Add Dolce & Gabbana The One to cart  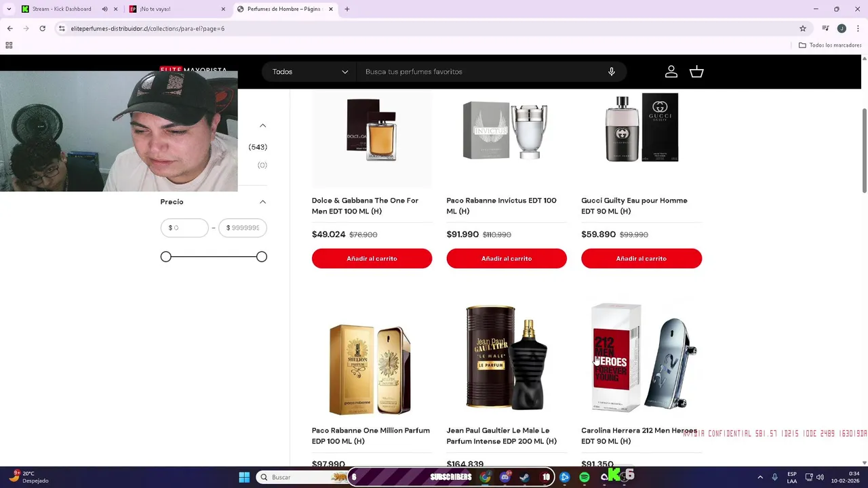point(372,258)
